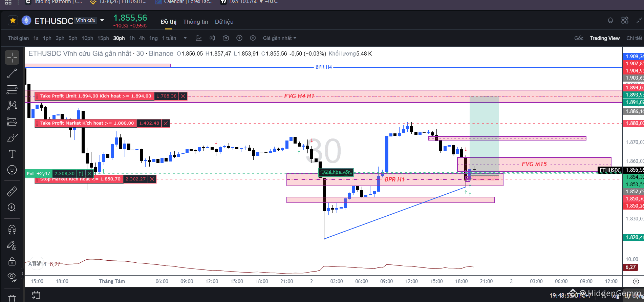Image resolution: width=644 pixels, height=302 pixels.
Task: Switch to the Gốc chart view
Action: pyautogui.click(x=579, y=38)
